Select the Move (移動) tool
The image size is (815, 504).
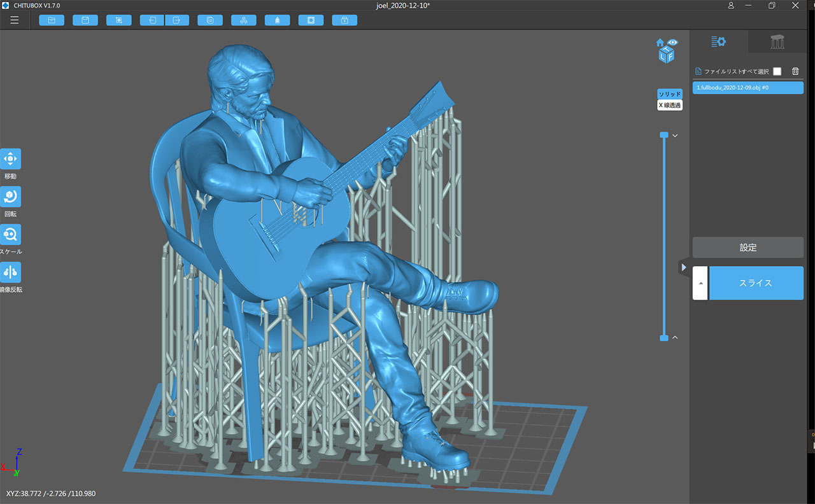point(11,159)
